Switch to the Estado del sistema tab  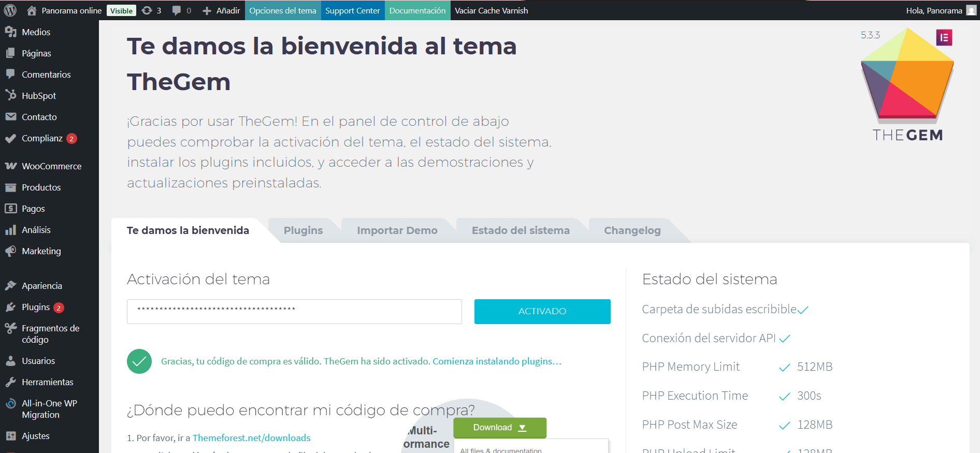coord(520,230)
